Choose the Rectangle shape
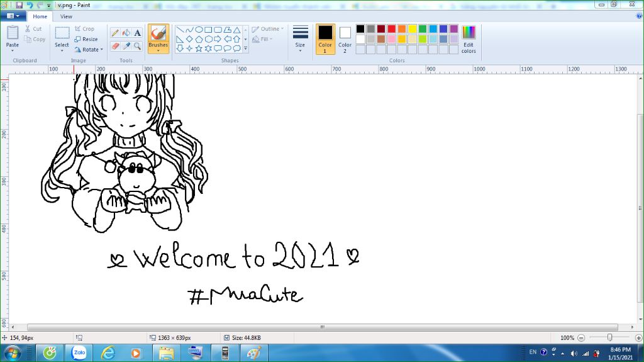Image resolution: width=644 pixels, height=362 pixels. pos(208,30)
